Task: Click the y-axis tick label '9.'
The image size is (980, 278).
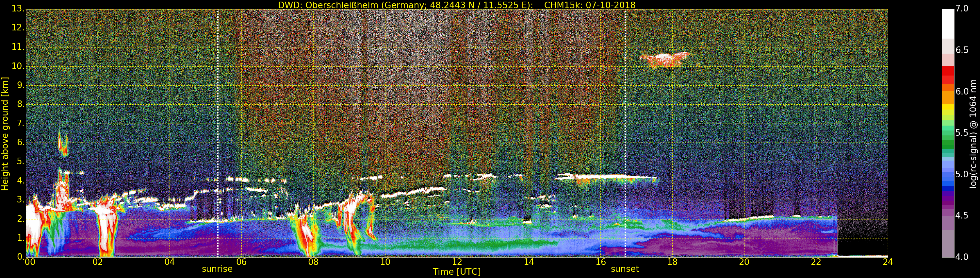Action: (21, 85)
